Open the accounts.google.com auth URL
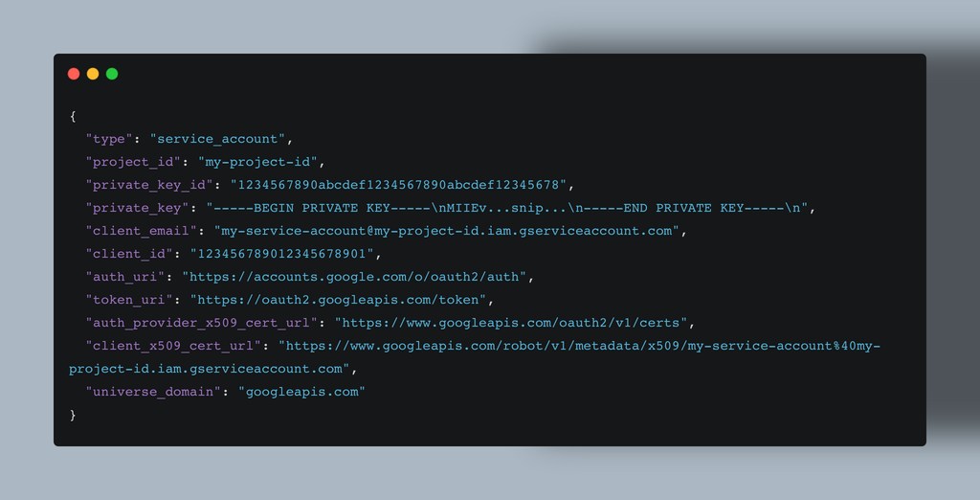Screen dimensions: 980x500 pos(354,277)
